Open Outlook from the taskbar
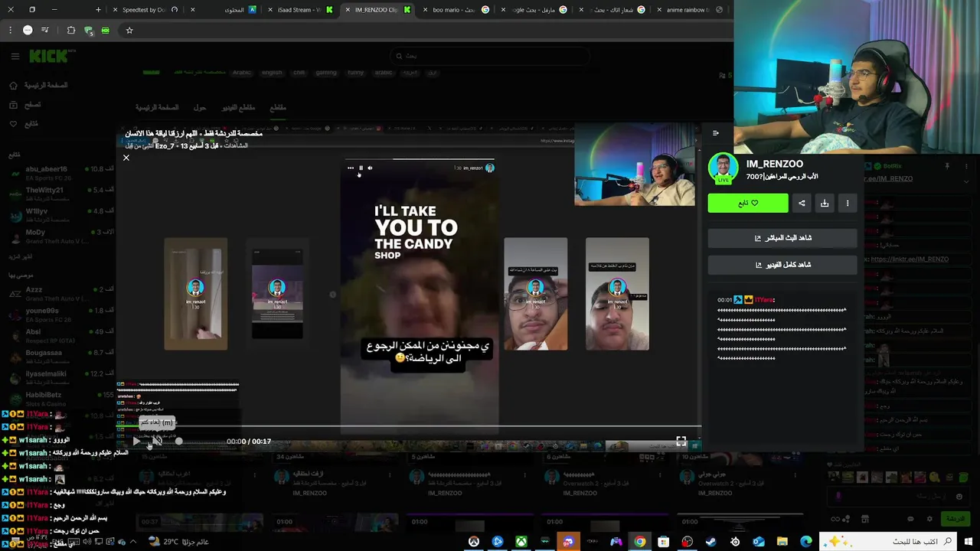This screenshot has width=980, height=551. pyautogui.click(x=759, y=542)
